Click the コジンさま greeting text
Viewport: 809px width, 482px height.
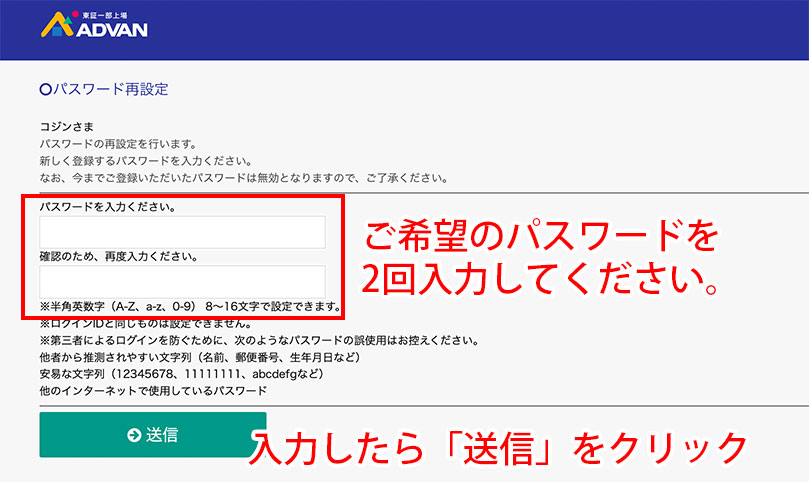coord(67,127)
